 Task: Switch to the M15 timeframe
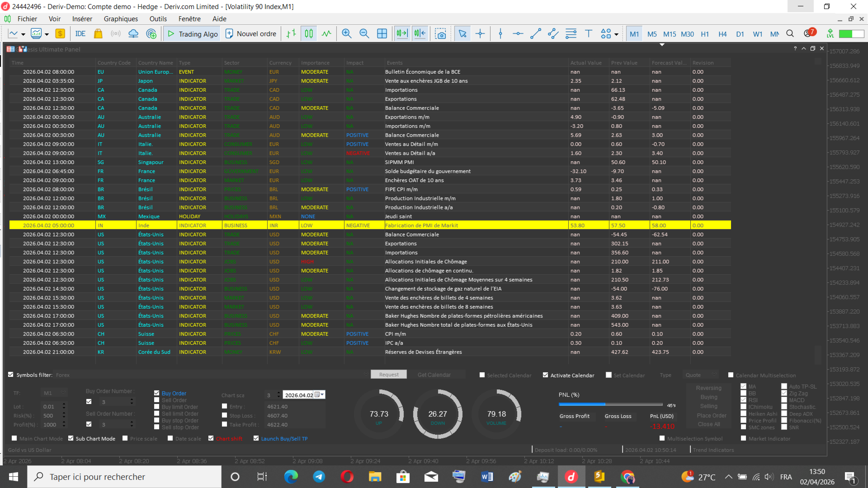(x=670, y=34)
